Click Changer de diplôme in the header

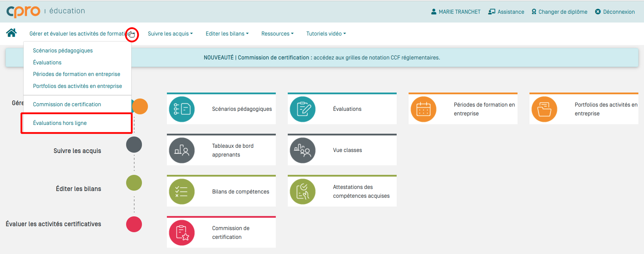tap(559, 12)
